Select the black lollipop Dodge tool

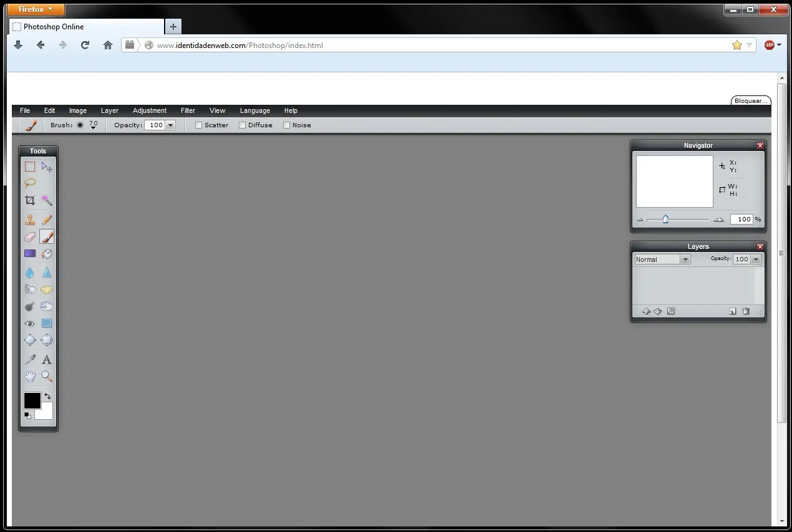[29, 306]
